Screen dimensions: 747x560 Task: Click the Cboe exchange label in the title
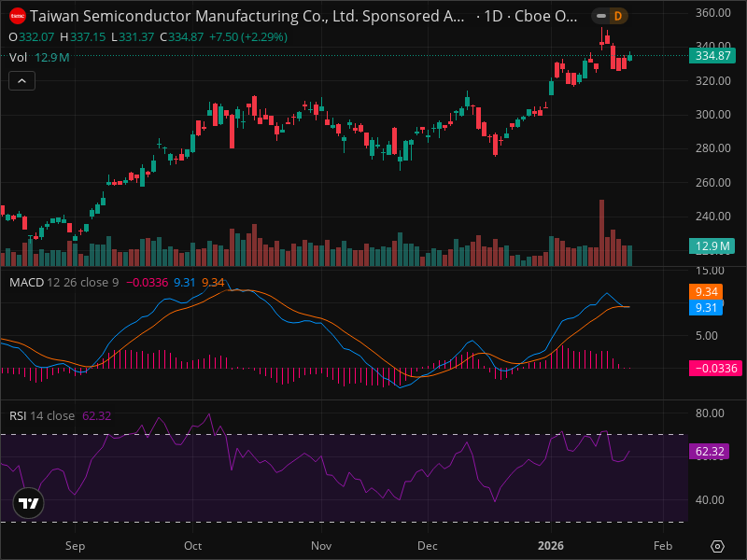(546, 16)
